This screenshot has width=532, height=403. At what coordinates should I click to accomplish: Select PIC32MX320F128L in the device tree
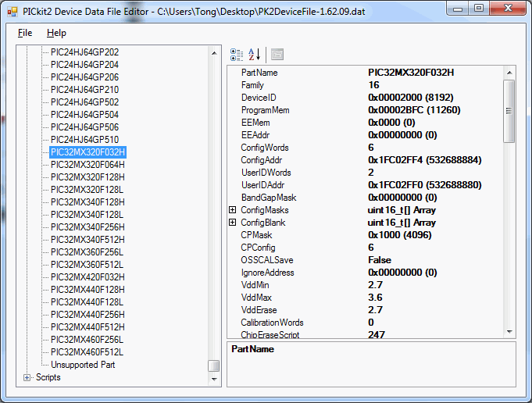(x=87, y=190)
